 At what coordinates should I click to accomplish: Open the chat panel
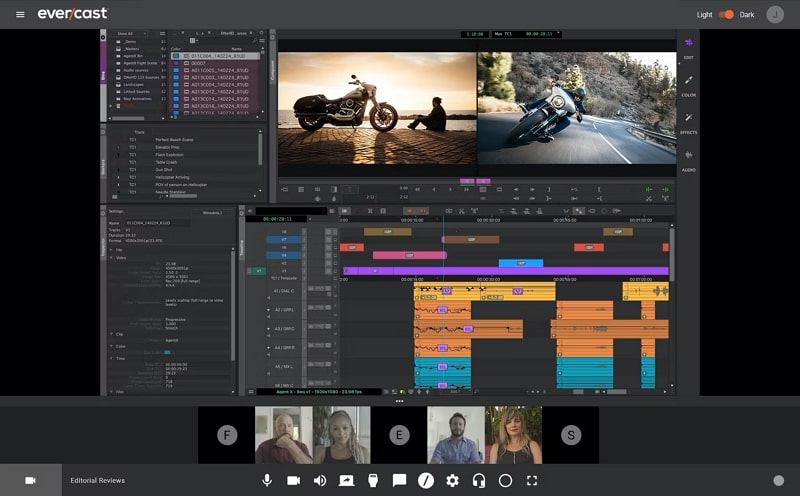[399, 480]
